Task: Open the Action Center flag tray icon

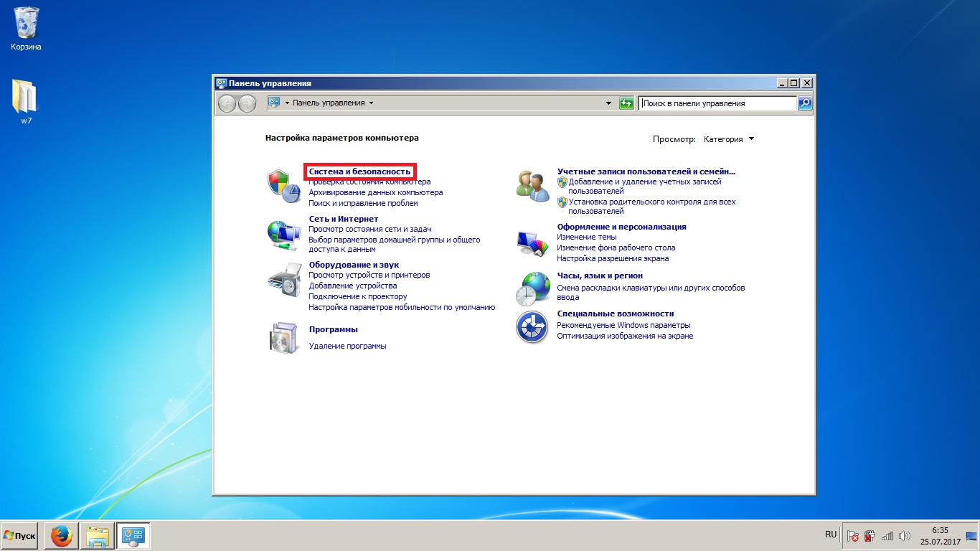Action: click(853, 536)
